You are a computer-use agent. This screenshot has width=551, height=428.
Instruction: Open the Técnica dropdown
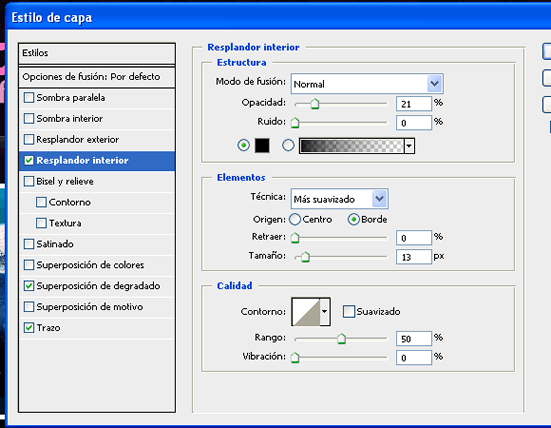[339, 199]
